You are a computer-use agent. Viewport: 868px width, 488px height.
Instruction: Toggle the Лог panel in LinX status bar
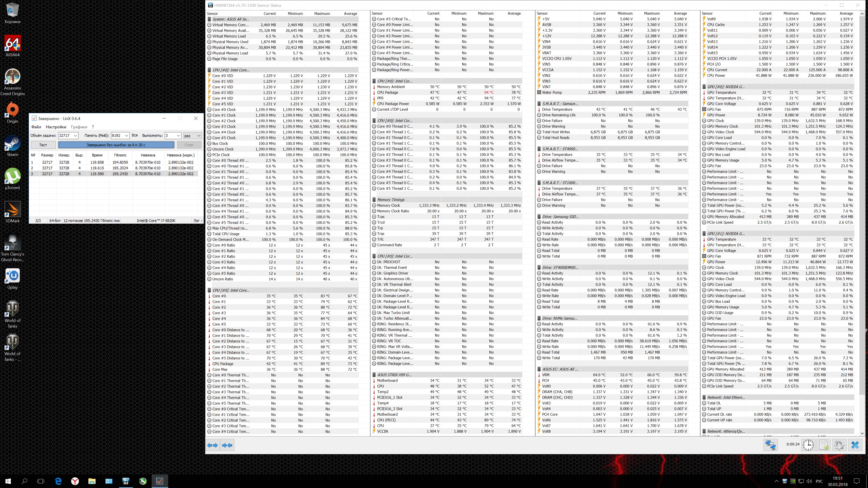click(x=198, y=221)
